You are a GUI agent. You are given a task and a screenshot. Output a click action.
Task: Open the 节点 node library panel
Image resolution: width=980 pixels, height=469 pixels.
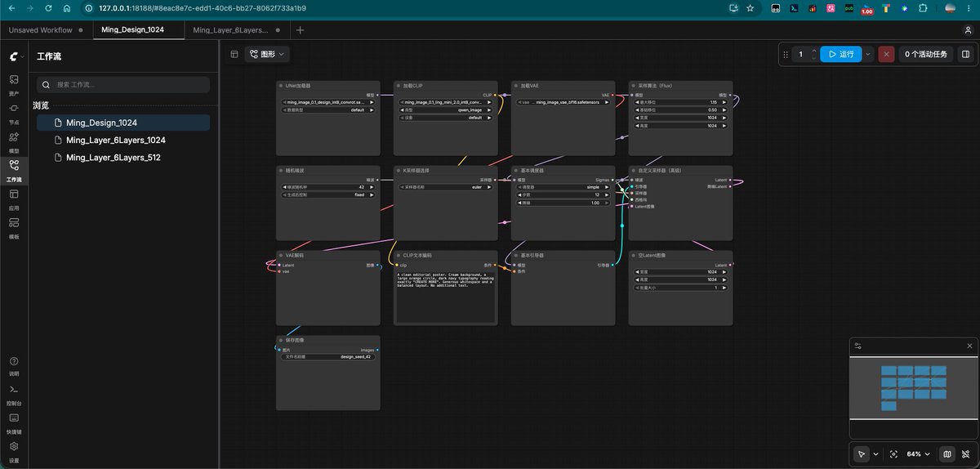14,111
